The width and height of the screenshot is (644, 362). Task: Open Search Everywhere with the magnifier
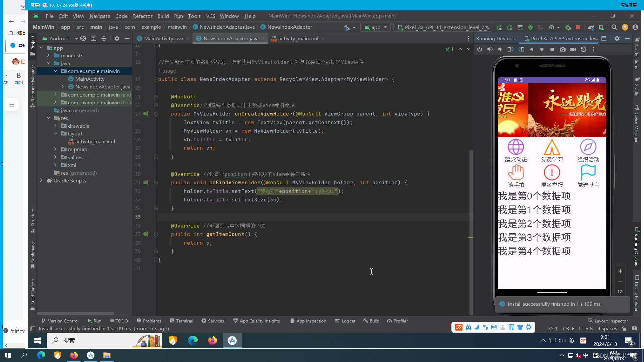tap(614, 27)
